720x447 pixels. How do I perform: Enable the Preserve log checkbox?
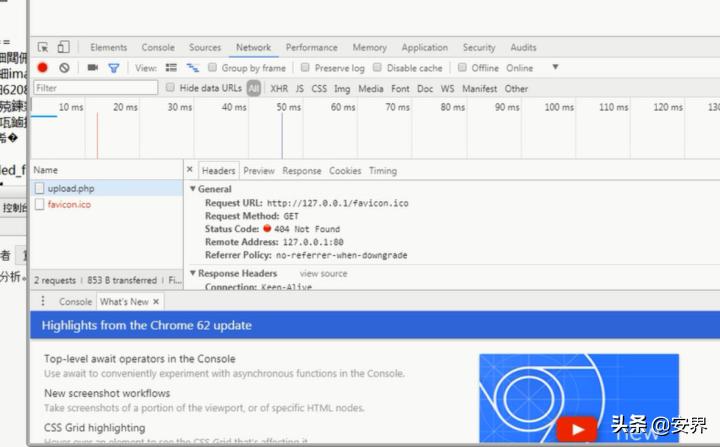[x=306, y=68]
